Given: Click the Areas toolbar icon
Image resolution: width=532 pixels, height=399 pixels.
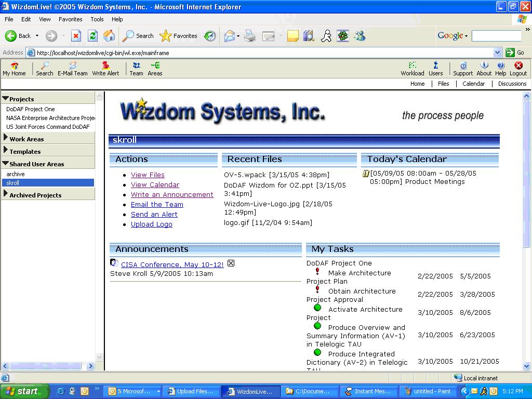Looking at the screenshot, I should [155, 69].
